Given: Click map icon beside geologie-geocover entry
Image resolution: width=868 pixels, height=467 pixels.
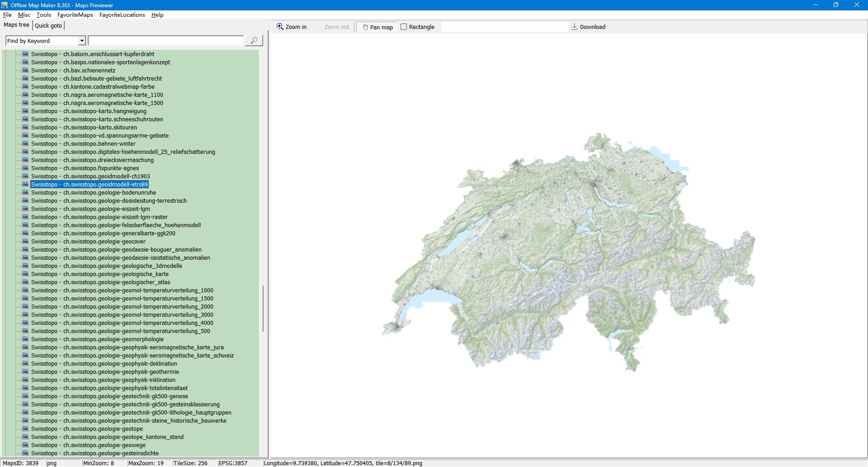Looking at the screenshot, I should pyautogui.click(x=25, y=241).
